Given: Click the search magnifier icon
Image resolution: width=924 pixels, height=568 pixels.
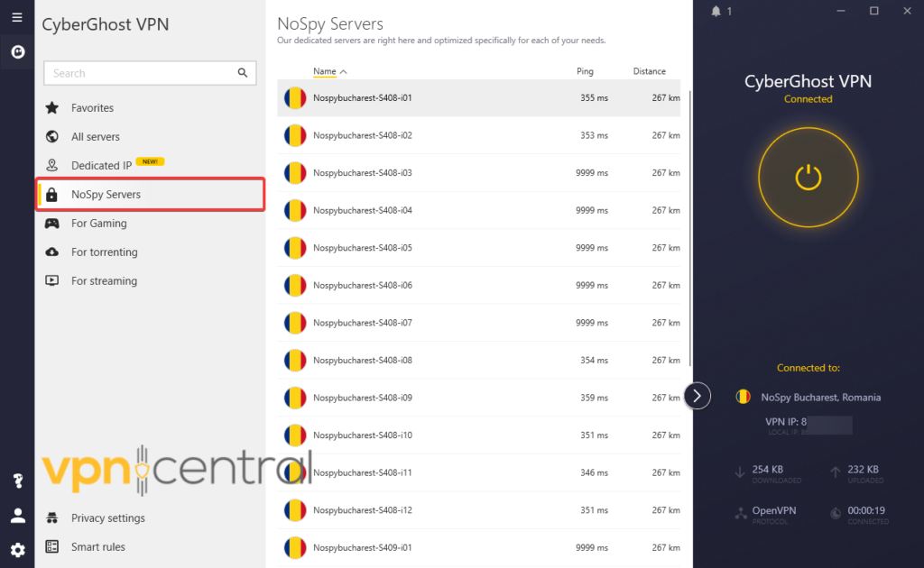Looking at the screenshot, I should [242, 73].
